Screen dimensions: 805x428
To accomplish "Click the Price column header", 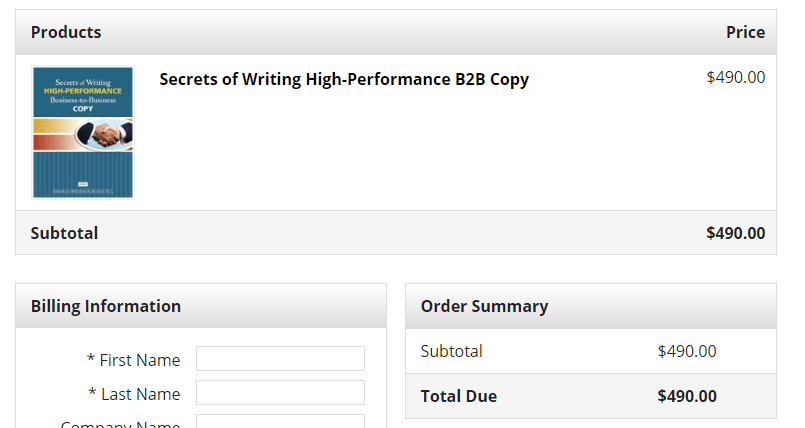I will tap(745, 32).
